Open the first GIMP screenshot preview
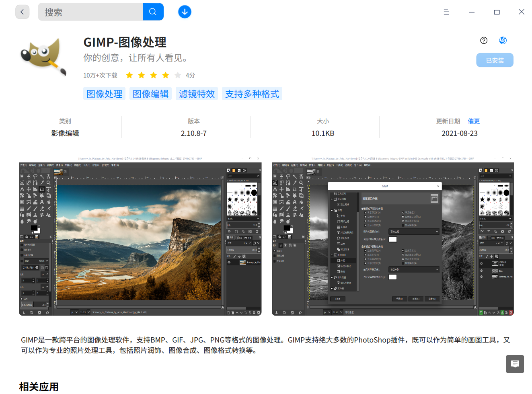Screen dimensions: 532x394 (139, 237)
